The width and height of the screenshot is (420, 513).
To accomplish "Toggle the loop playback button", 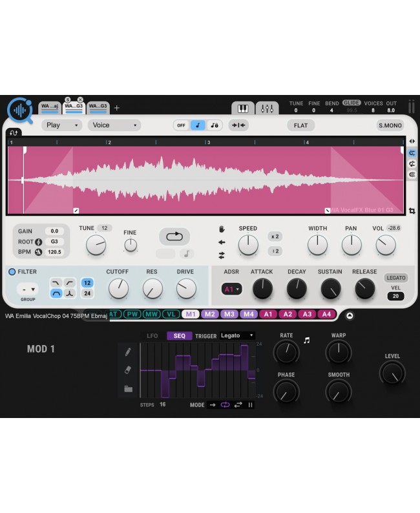I will pos(174,236).
